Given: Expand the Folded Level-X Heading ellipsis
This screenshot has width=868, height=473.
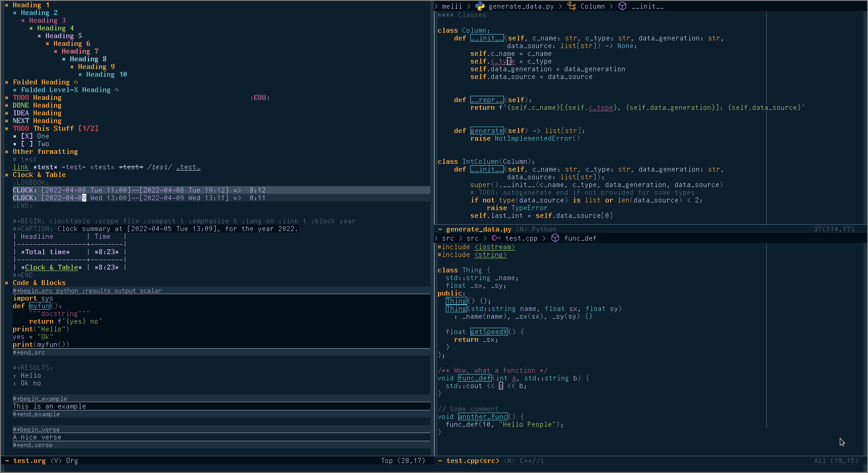Looking at the screenshot, I should [x=117, y=90].
